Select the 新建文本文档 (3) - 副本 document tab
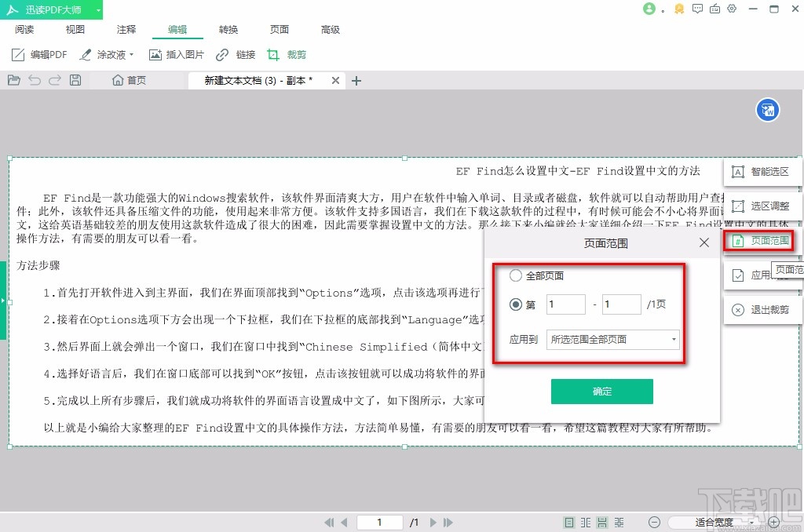Viewport: 804px width, 532px height. pos(258,81)
